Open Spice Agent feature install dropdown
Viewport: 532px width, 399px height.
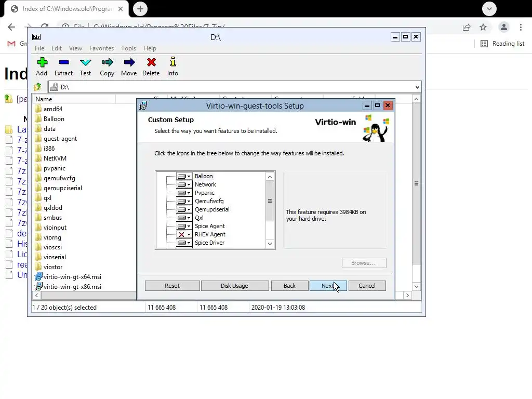(x=184, y=227)
